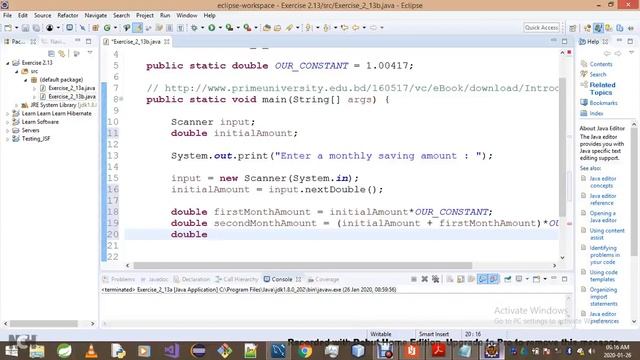Click the New file toolbar icon
The height and width of the screenshot is (360, 640).
[8, 28]
